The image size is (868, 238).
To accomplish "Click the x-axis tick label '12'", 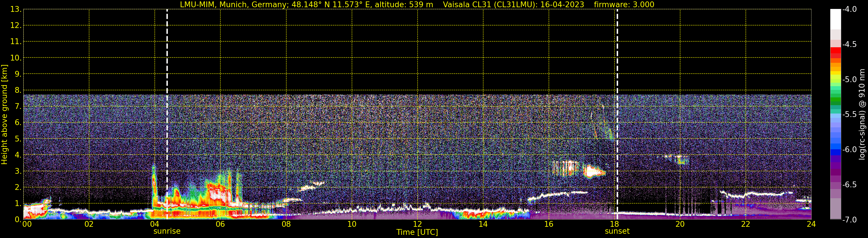I will pyautogui.click(x=417, y=224).
